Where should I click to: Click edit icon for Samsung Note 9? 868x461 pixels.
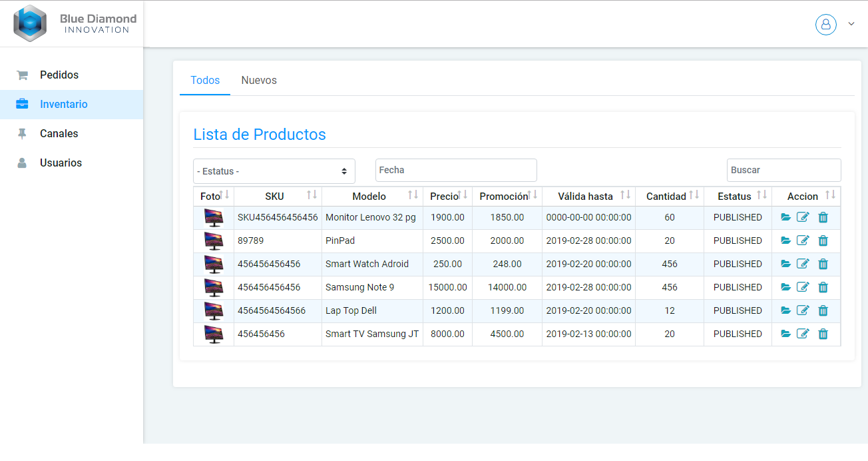pyautogui.click(x=803, y=287)
